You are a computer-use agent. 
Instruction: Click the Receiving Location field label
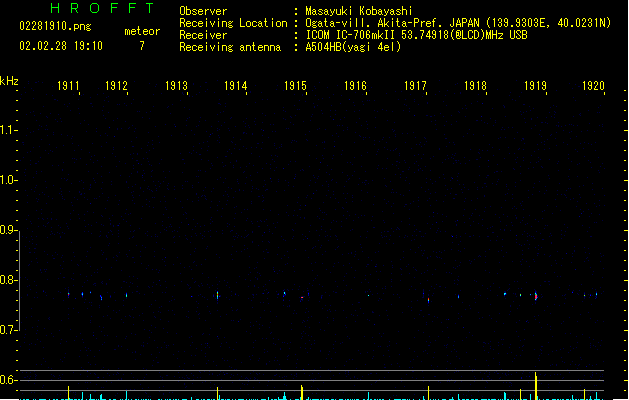tap(233, 23)
